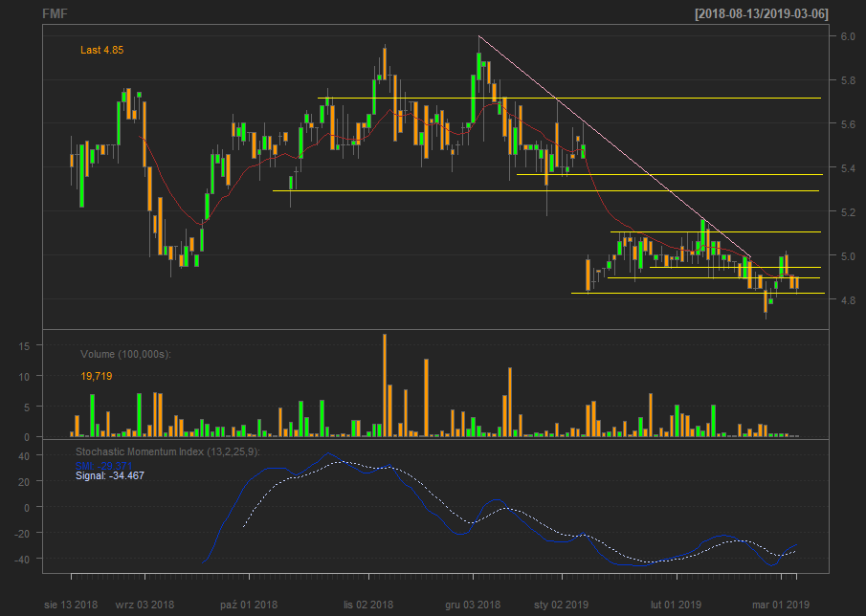The image size is (866, 616).
Task: Click the 6.0 price axis label
Action: point(848,36)
